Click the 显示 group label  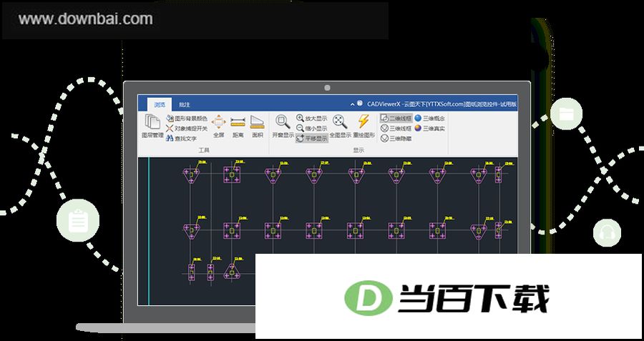point(358,150)
